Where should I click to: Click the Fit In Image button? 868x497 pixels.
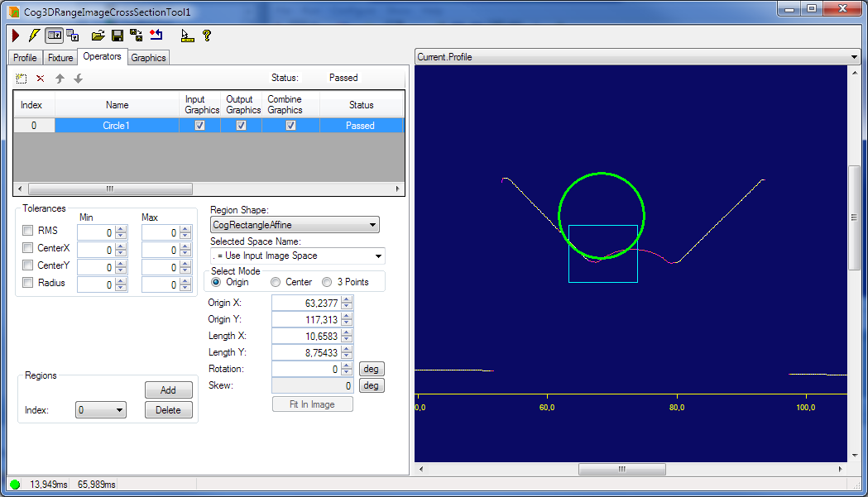(312, 404)
